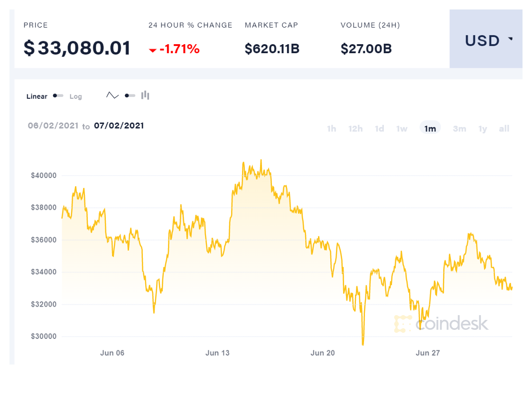Click the Log scale label
The width and height of the screenshot is (532, 393).
[76, 96]
